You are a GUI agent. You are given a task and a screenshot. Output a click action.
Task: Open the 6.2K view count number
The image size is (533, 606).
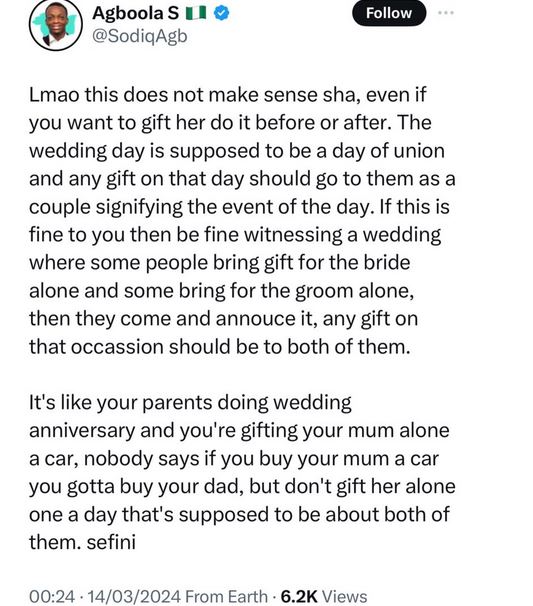click(299, 596)
